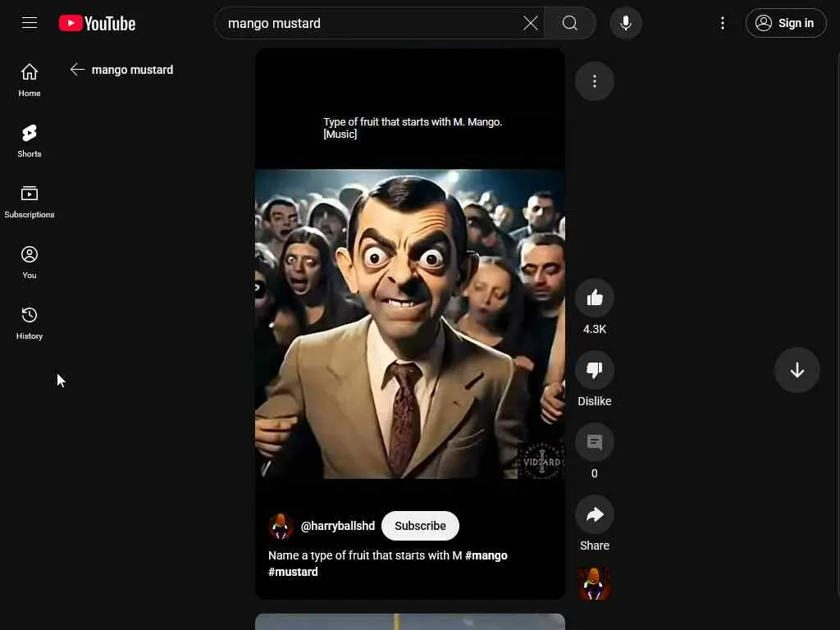Run search with the magnifier button
Screen dimensions: 840x630
[570, 23]
